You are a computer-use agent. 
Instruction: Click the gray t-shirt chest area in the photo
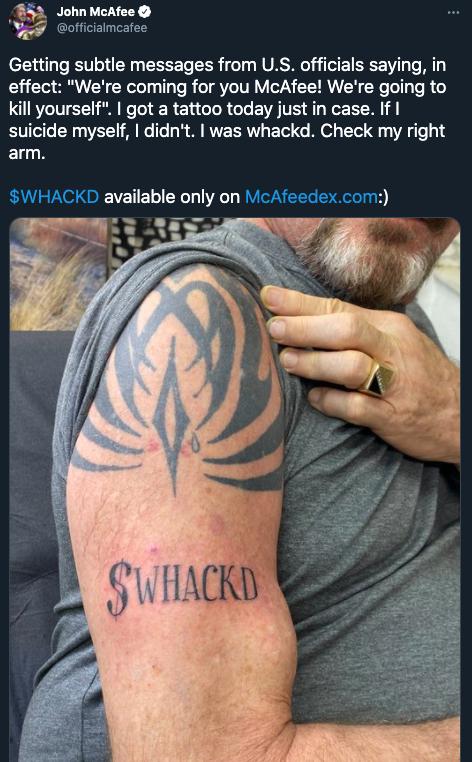pyautogui.click(x=374, y=583)
